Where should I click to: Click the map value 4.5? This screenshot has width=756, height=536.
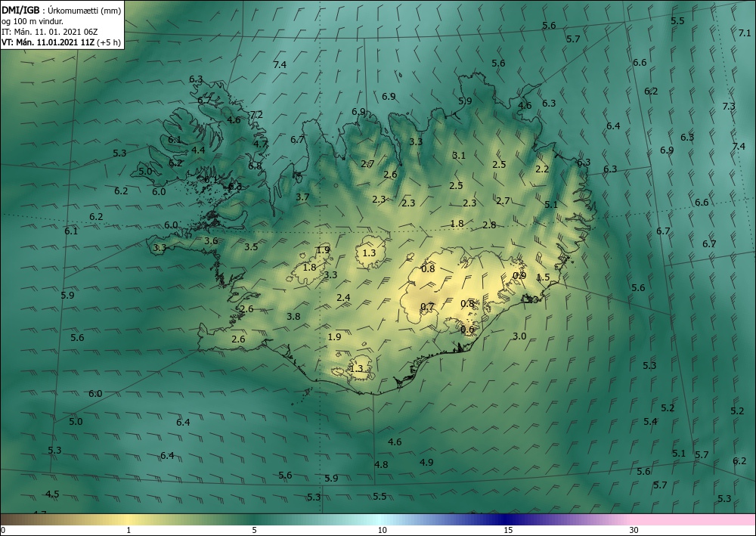click(52, 494)
